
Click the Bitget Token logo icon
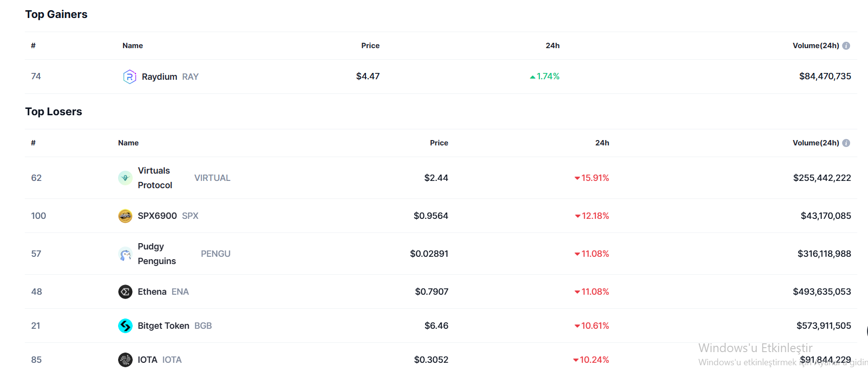tap(125, 326)
